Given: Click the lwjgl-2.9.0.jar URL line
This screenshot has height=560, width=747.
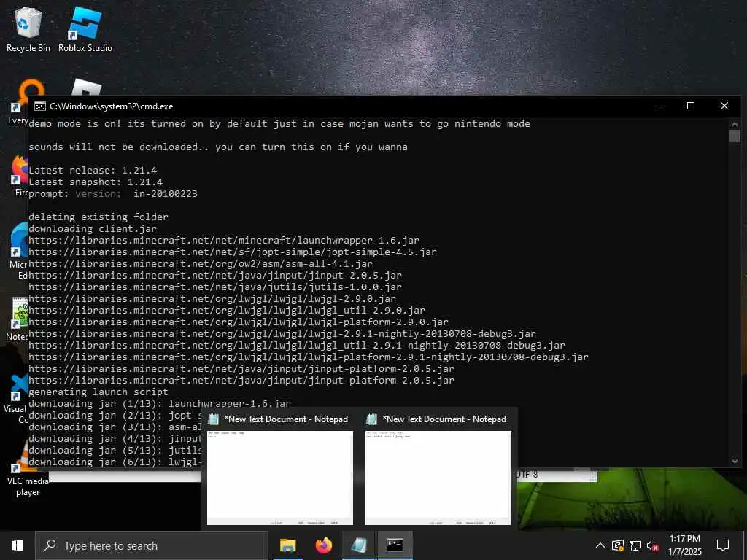Looking at the screenshot, I should [x=212, y=298].
